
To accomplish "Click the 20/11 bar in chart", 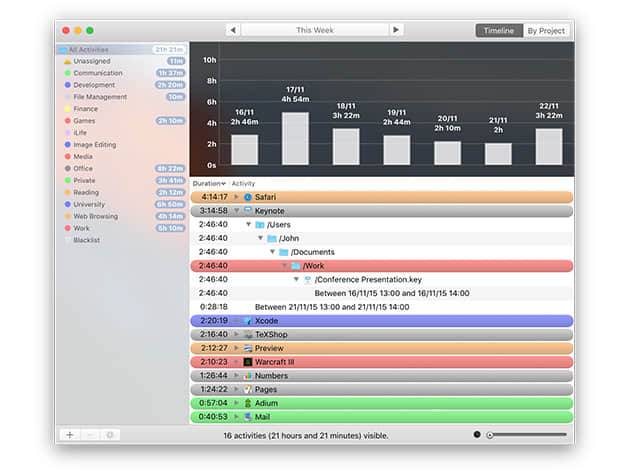I will [x=447, y=153].
